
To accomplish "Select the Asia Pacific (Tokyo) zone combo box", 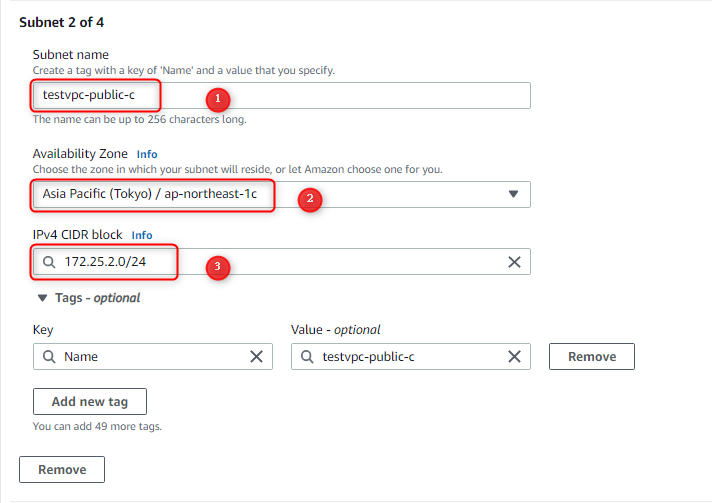I will pyautogui.click(x=281, y=194).
